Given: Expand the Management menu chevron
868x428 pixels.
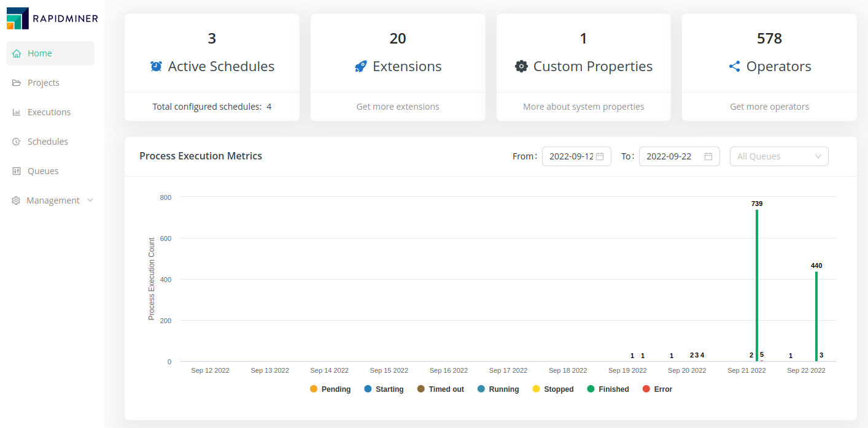Looking at the screenshot, I should point(90,201).
